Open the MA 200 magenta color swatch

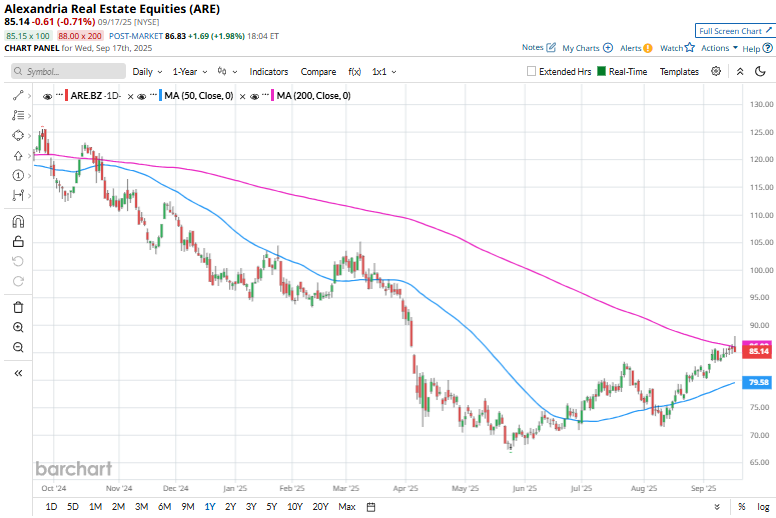[273, 95]
